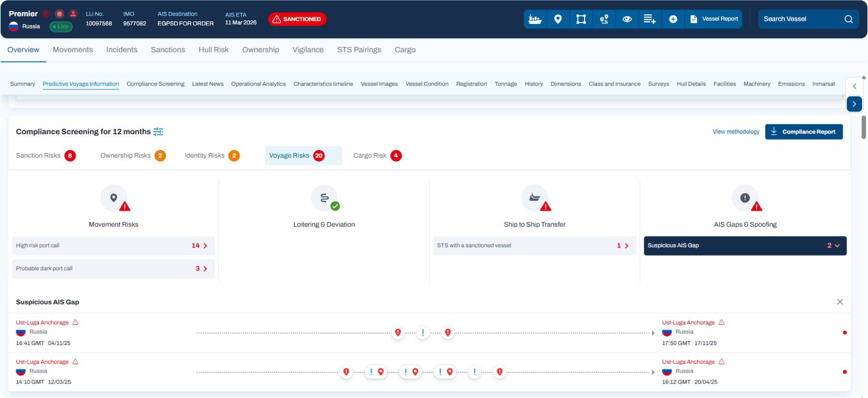This screenshot has height=398, width=868.
Task: Click the add-to-list icon in toolbar
Action: point(650,19)
